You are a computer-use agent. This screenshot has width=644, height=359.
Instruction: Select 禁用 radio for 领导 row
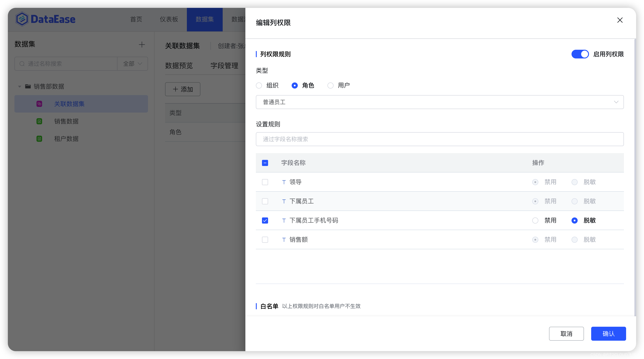click(x=535, y=182)
